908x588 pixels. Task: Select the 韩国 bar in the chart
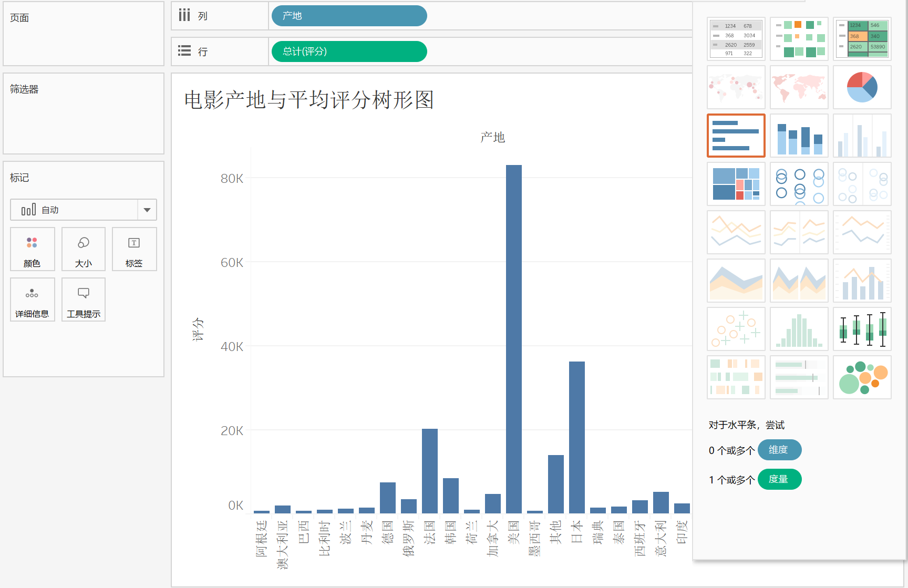(450, 496)
